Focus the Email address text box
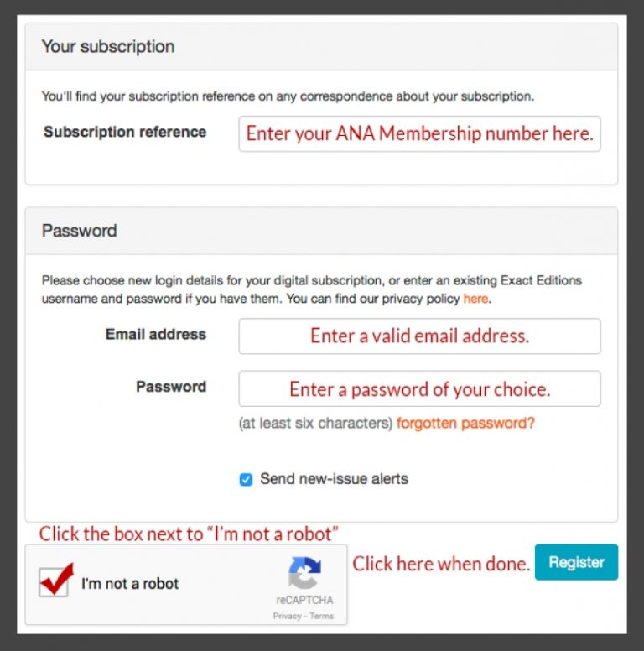The width and height of the screenshot is (644, 651). [419, 336]
